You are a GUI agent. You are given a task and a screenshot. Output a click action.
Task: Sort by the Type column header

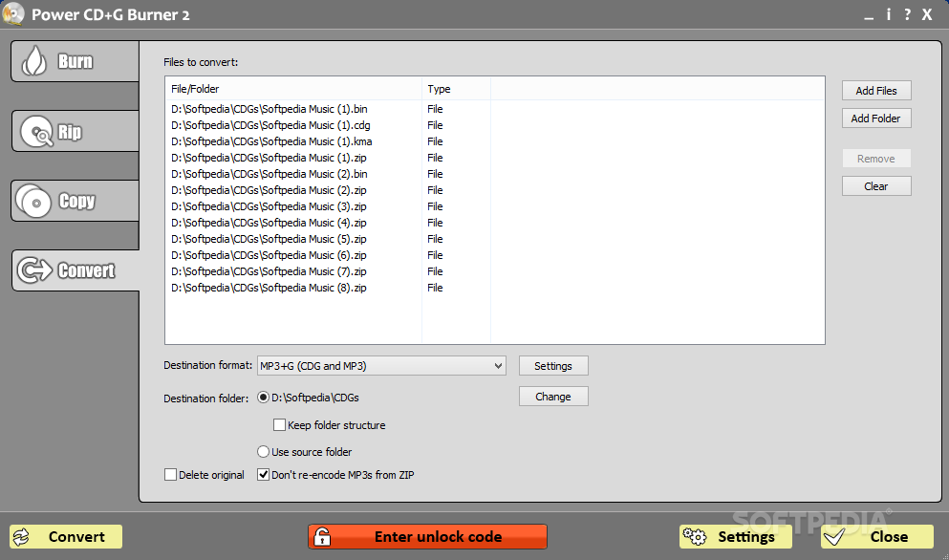pyautogui.click(x=456, y=89)
